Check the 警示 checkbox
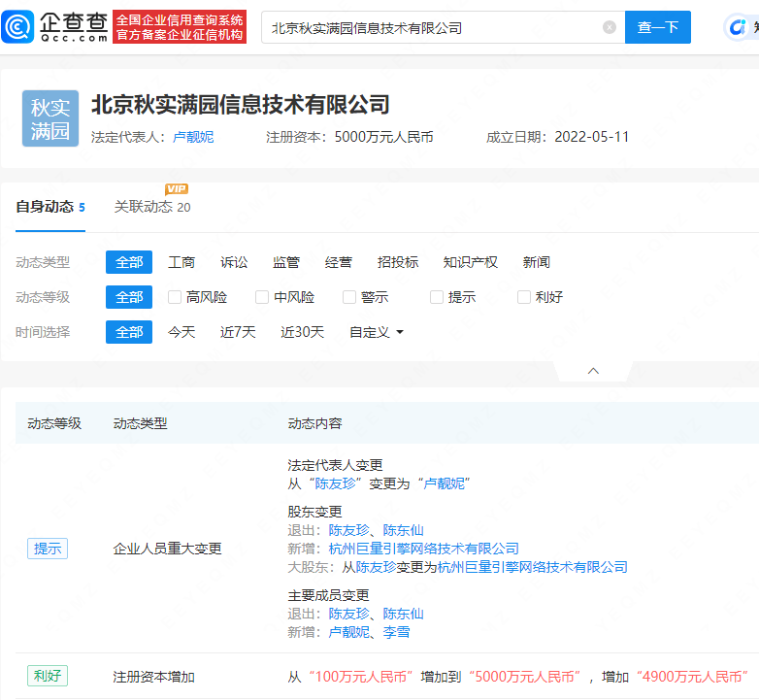This screenshot has width=759, height=700. click(349, 297)
